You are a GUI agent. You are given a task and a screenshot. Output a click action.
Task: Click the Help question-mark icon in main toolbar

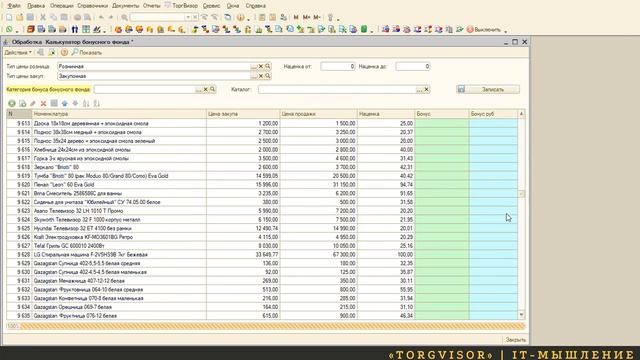click(240, 17)
